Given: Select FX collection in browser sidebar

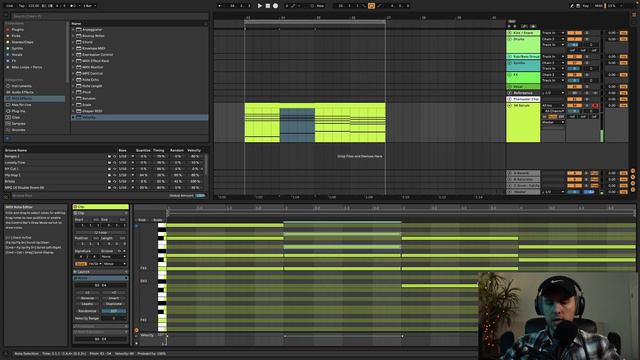Looking at the screenshot, I should pyautogui.click(x=14, y=61).
